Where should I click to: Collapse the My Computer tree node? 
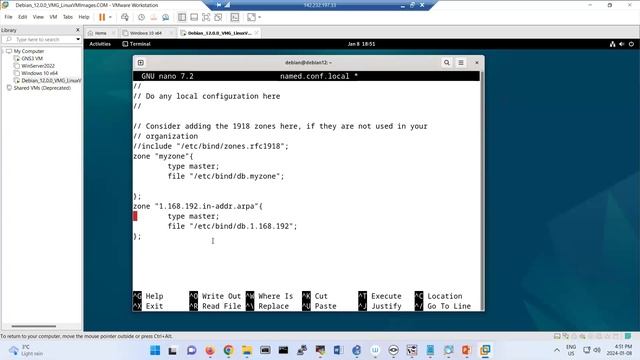coord(3,51)
